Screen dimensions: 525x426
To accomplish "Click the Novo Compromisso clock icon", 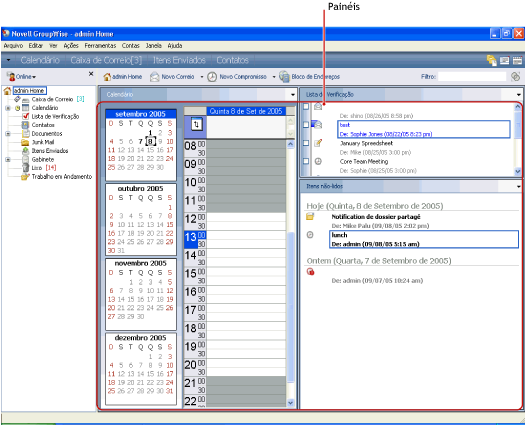I will pyautogui.click(x=212, y=77).
